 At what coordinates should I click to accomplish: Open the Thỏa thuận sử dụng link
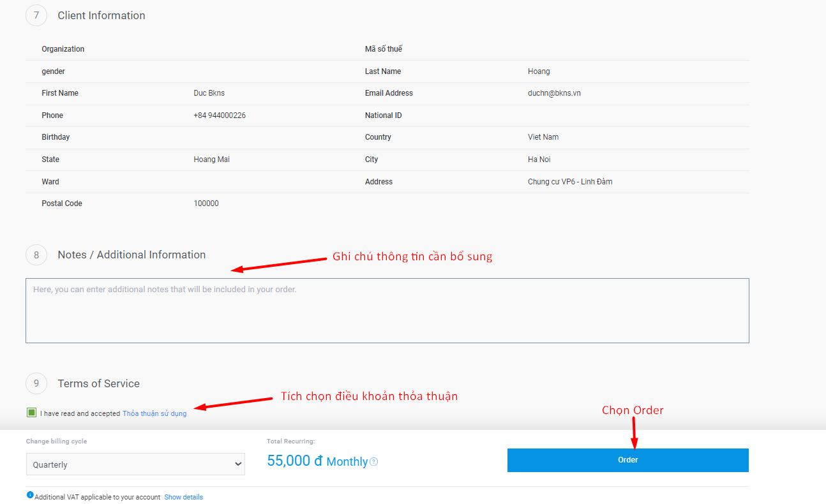[x=154, y=413]
